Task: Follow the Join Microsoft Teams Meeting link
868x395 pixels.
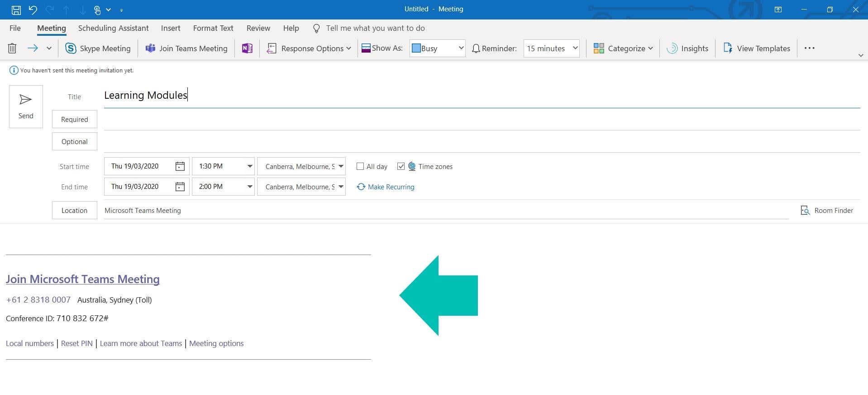Action: tap(83, 279)
